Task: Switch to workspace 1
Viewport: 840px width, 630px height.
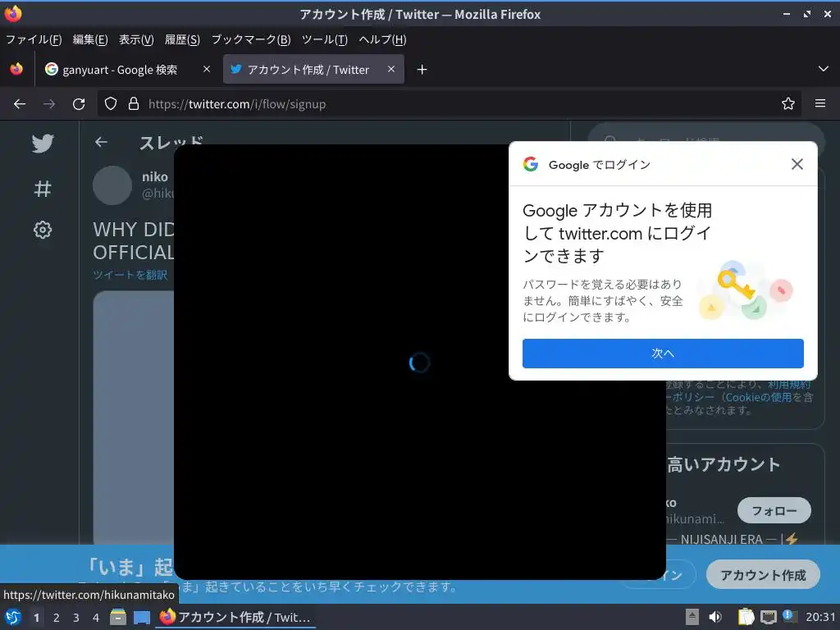Action: 36,618
